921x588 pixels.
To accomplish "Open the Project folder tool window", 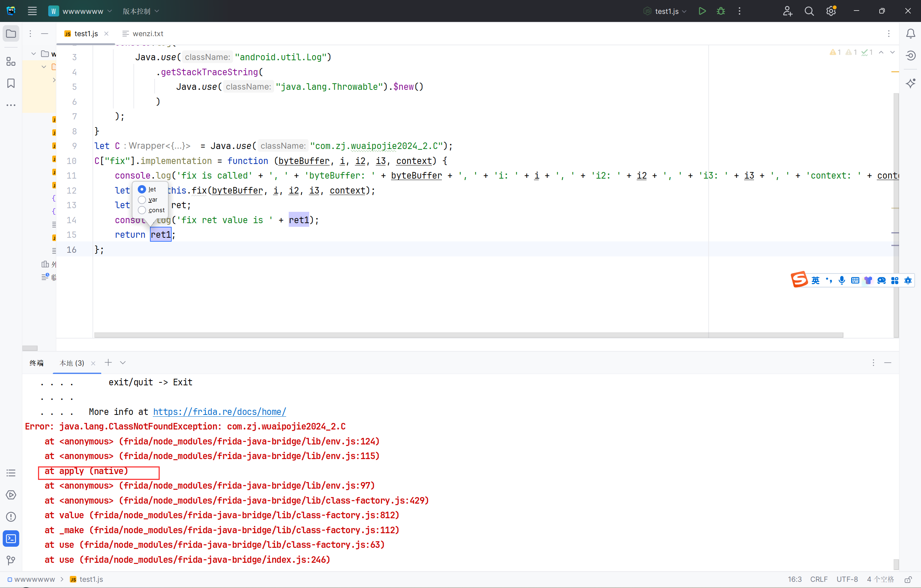I will [11, 34].
